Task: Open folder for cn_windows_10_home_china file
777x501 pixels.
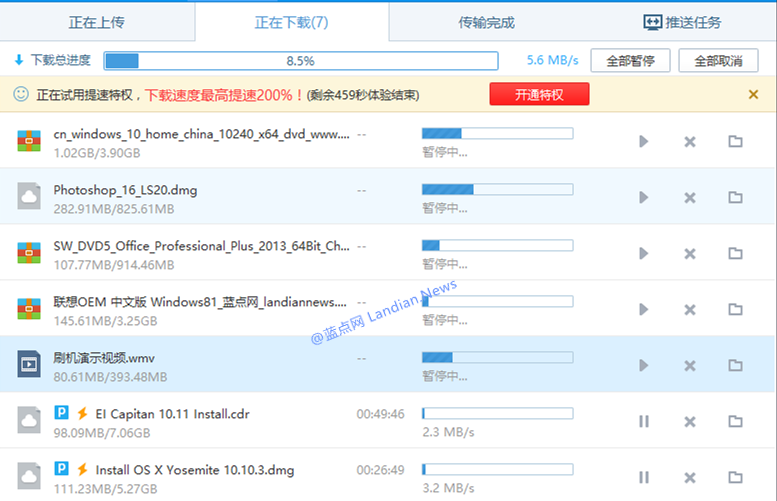Action: click(735, 141)
